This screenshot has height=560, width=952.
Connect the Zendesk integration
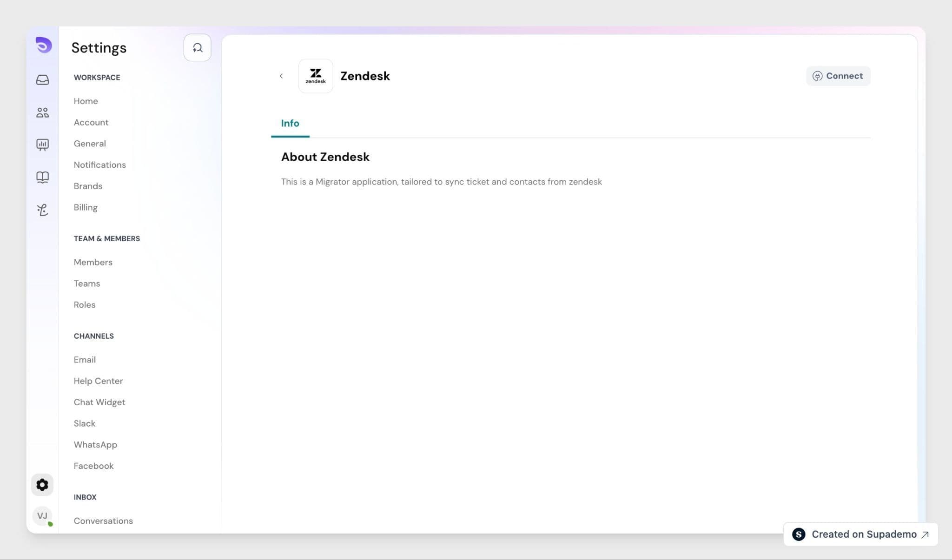coord(838,76)
